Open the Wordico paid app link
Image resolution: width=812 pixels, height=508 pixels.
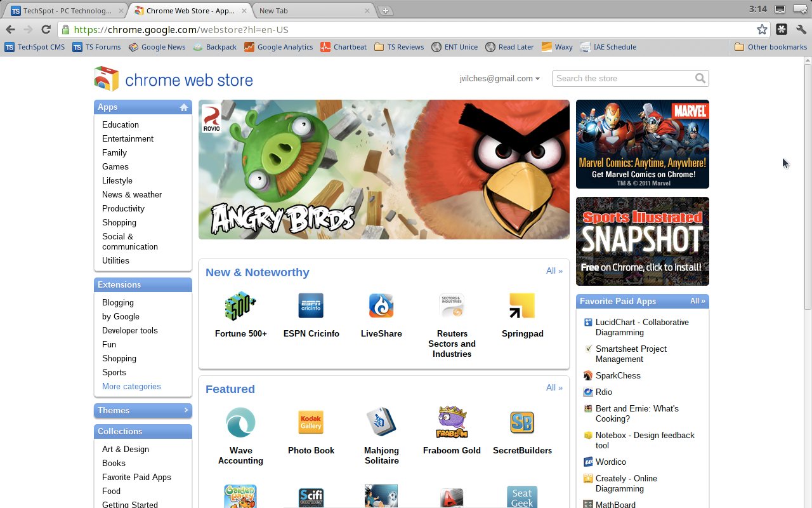(611, 462)
